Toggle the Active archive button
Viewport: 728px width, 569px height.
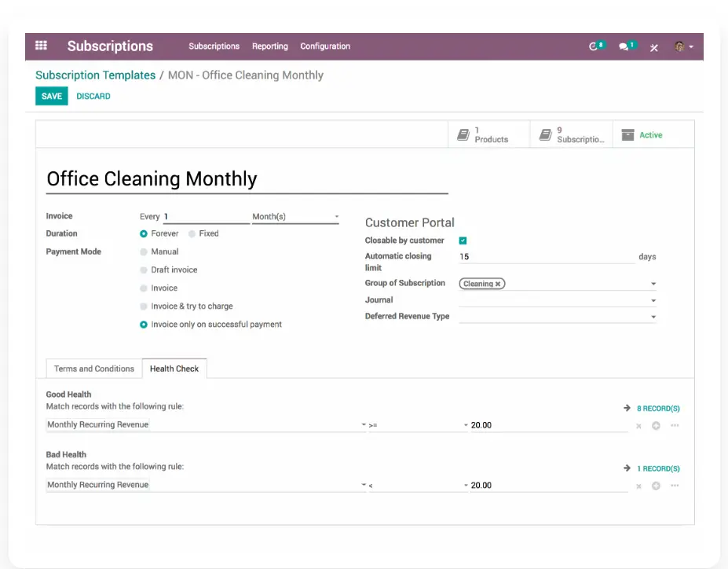tap(653, 134)
